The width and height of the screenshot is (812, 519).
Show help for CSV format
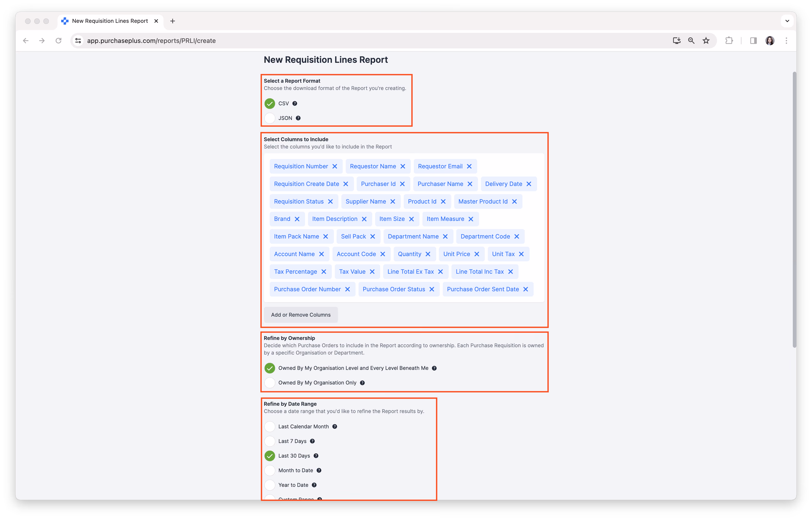point(295,104)
